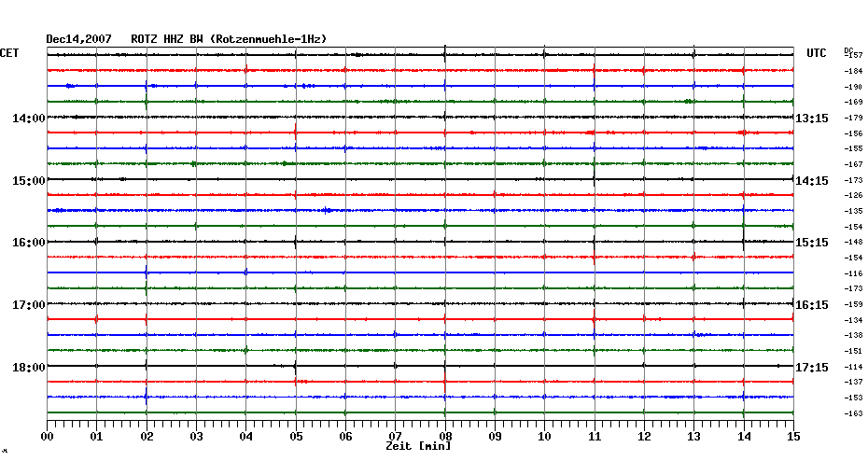Select the DC offset value -190
The height and width of the screenshot is (461, 868).
[854, 87]
